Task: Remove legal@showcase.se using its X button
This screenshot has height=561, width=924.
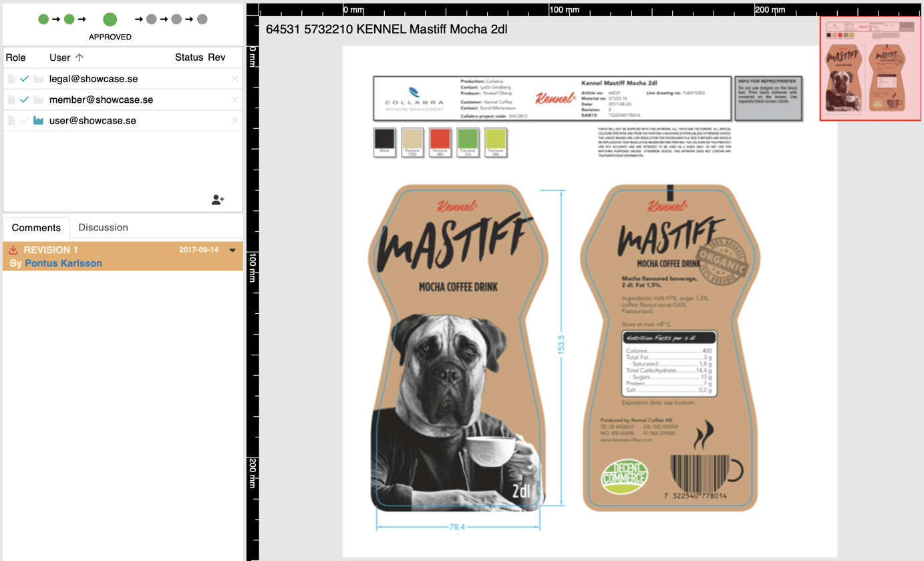Action: [237, 78]
